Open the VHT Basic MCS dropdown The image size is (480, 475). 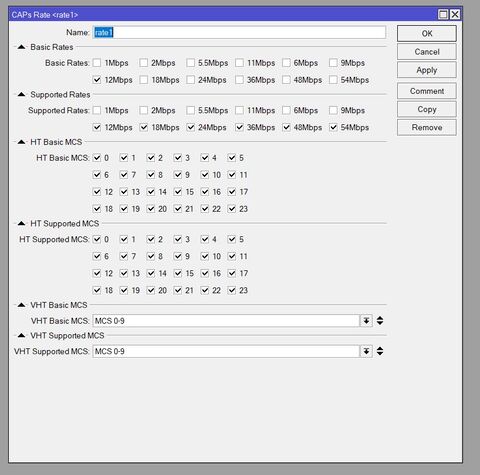366,321
